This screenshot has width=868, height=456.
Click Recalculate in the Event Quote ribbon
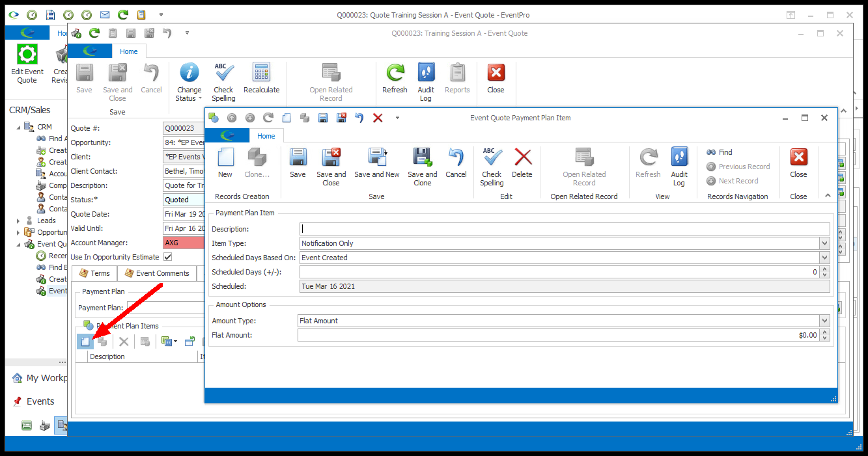[262, 78]
